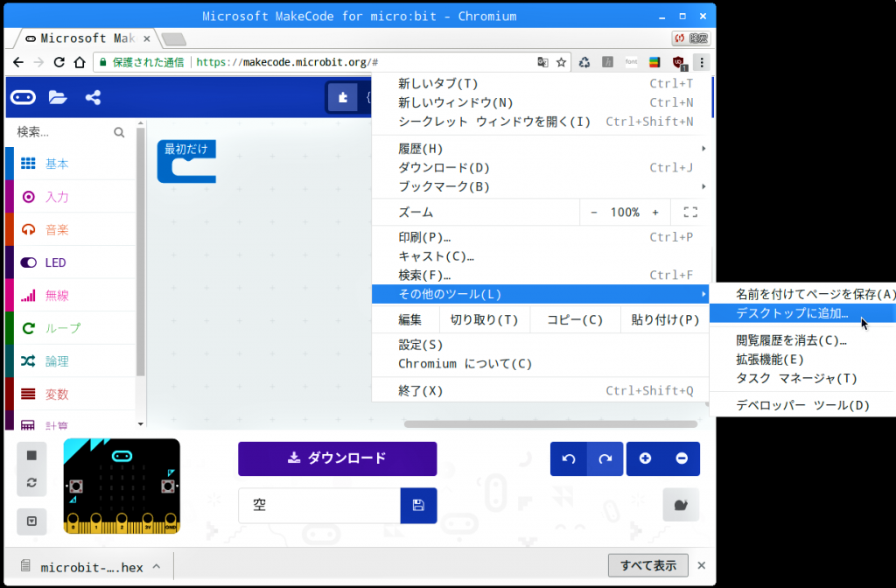Click the share icon in MakeCode header
896x588 pixels.
coord(93,98)
